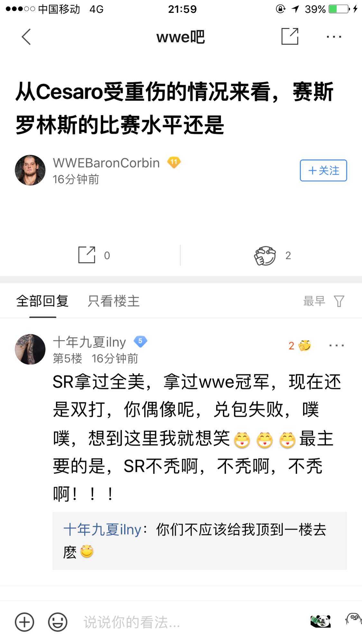Open share icon in top bar

tap(290, 36)
